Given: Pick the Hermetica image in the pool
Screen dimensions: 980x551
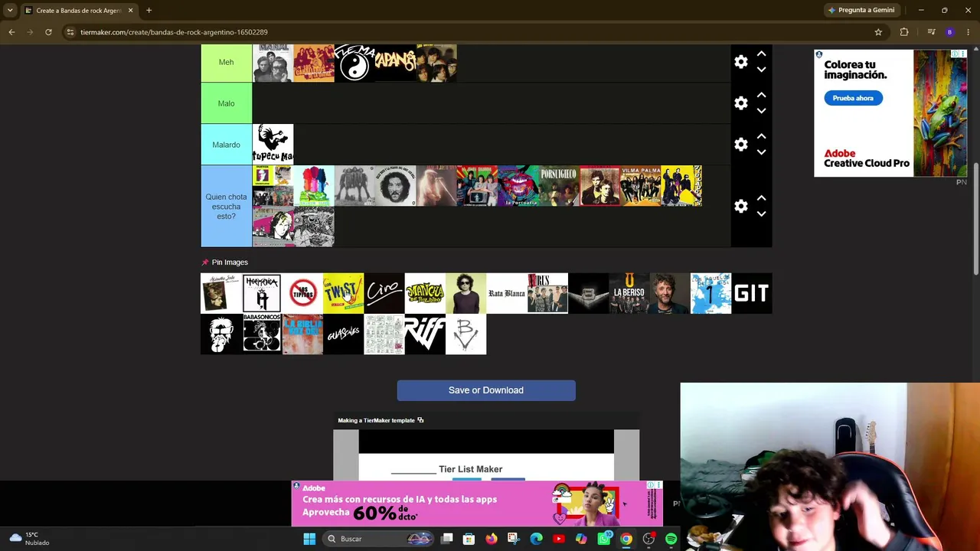Looking at the screenshot, I should point(262,293).
